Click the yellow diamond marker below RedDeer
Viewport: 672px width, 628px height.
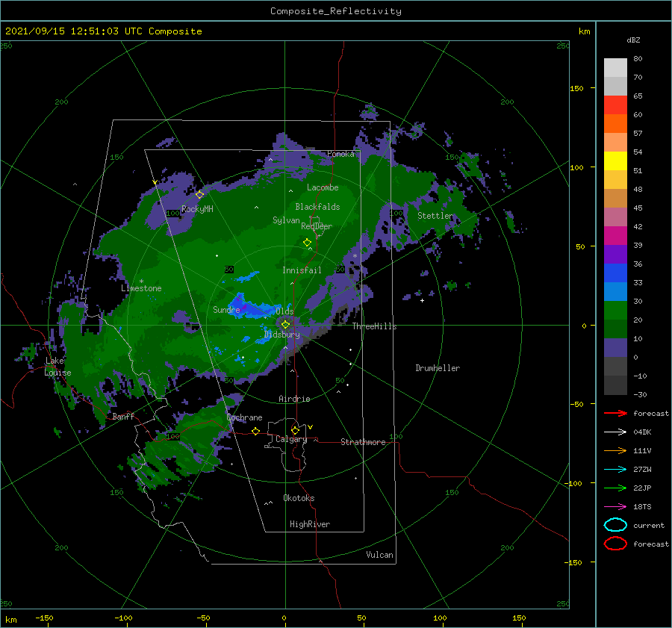[x=308, y=243]
